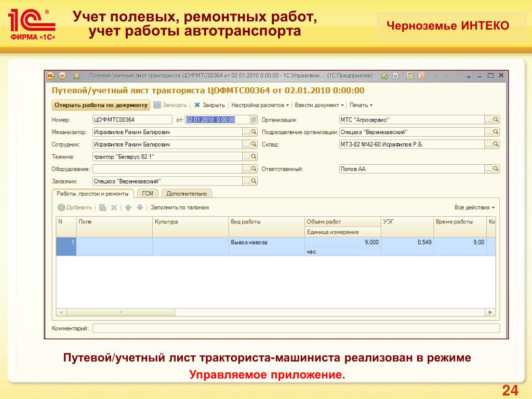
Task: Click the 'Номер' input field ЦОФМТС00364
Action: click(x=132, y=120)
